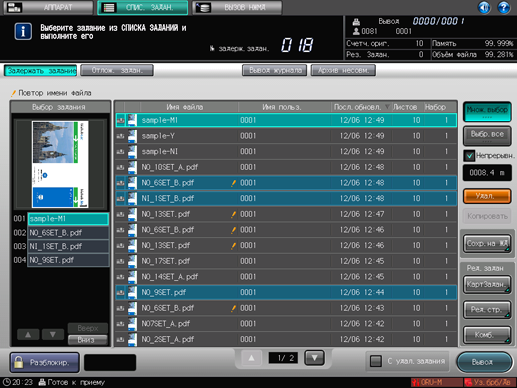The image size is (517, 388).
Task: Click the job type icon for sample-MI row
Action: pos(120,120)
